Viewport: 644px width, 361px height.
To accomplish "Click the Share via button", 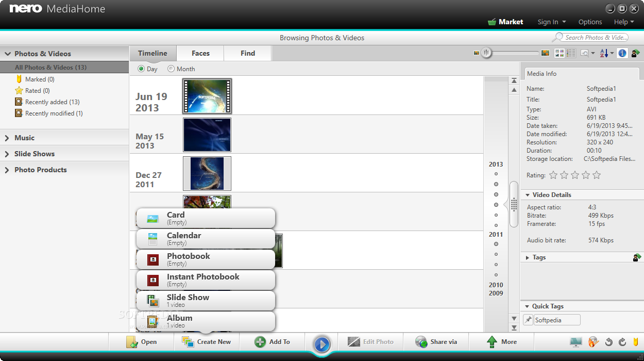I will point(436,342).
